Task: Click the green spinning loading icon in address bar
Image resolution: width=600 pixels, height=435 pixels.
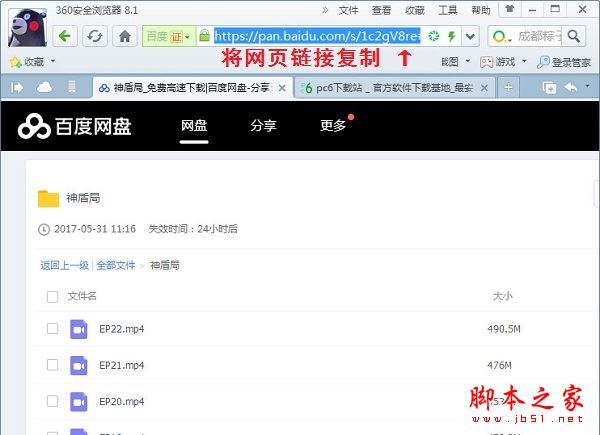Action: pyautogui.click(x=434, y=36)
